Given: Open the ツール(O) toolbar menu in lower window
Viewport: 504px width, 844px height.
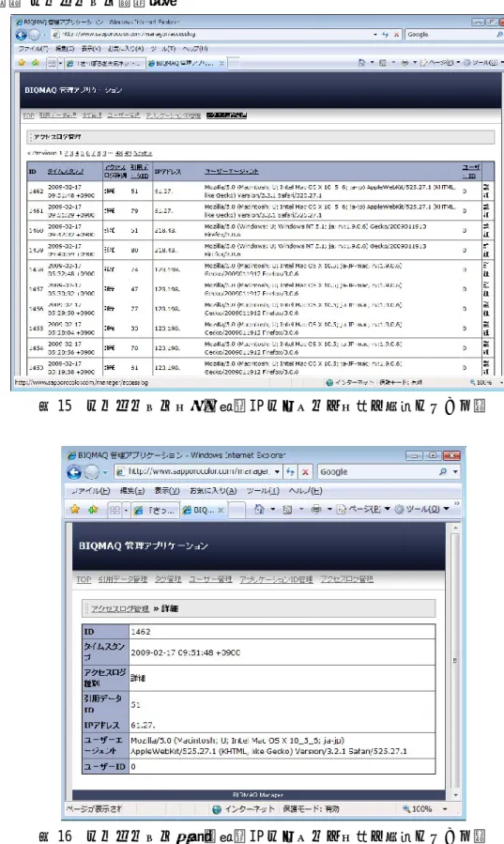Looking at the screenshot, I should coord(421,509).
